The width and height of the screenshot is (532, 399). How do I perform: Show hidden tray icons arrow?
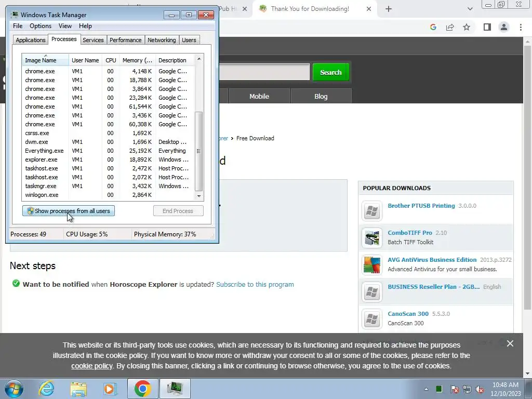tap(426, 389)
